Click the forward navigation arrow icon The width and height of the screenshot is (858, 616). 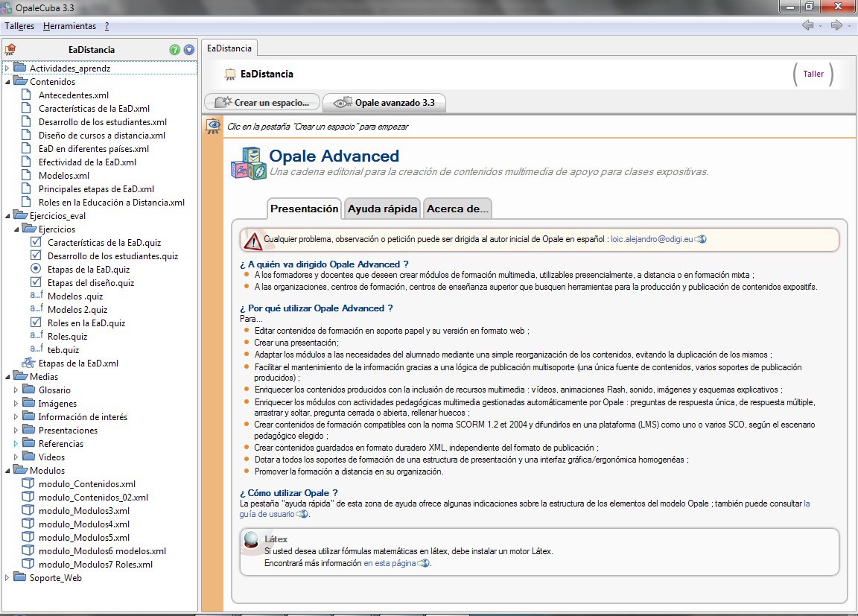[836, 25]
